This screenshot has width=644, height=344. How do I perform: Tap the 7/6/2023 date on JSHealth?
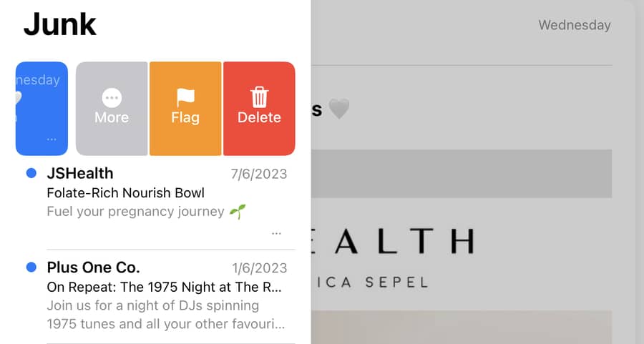pyautogui.click(x=259, y=174)
